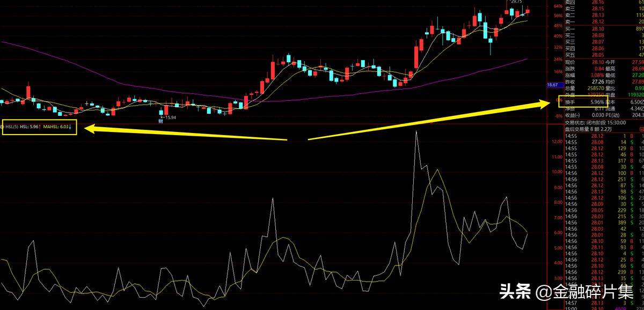Click the 卖三 28.15 ask row
The image size is (644, 310).
[x=604, y=9]
